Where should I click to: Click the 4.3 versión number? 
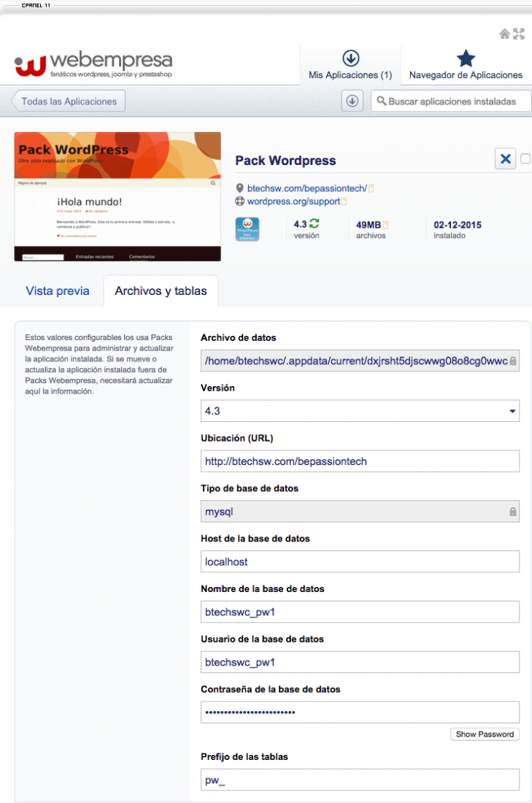click(x=300, y=224)
